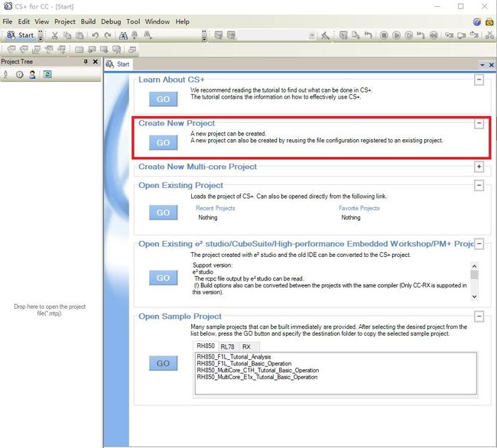Click the Paste toolbar icon
The height and width of the screenshot is (448, 497).
[80, 35]
